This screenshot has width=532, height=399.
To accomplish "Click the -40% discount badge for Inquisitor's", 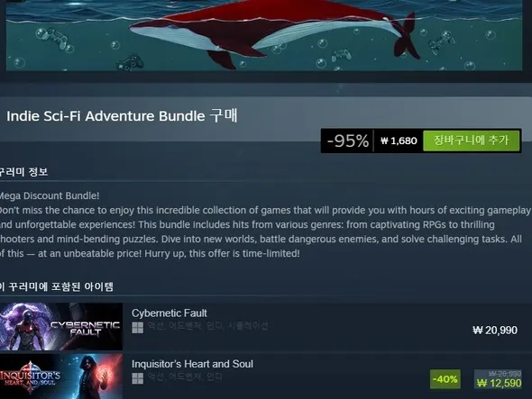I will pyautogui.click(x=445, y=379).
